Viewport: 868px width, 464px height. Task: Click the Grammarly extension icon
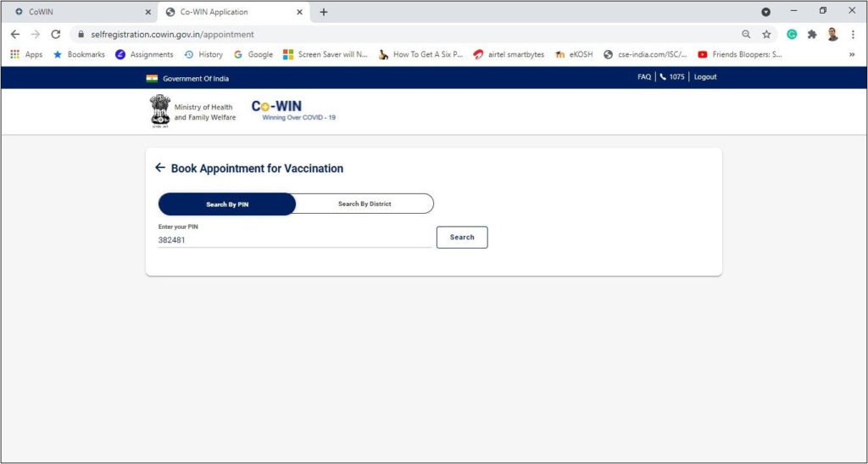[x=792, y=34]
